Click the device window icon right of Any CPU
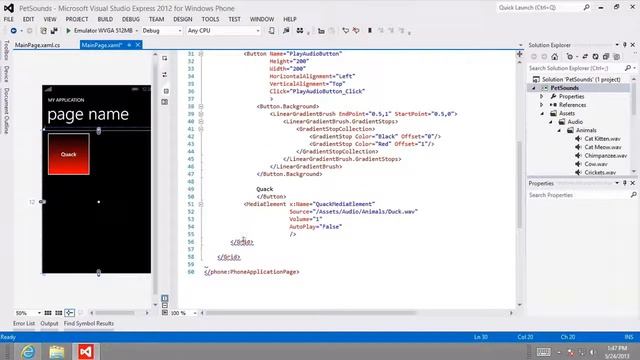640x360 pixels. (x=271, y=31)
